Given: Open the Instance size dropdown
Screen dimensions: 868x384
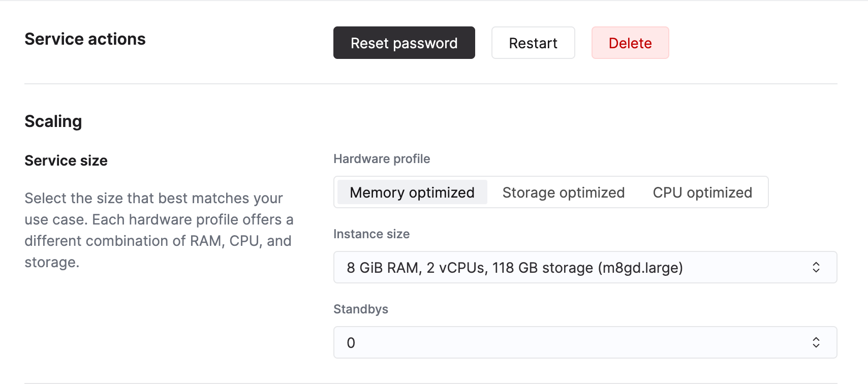Looking at the screenshot, I should [x=584, y=268].
